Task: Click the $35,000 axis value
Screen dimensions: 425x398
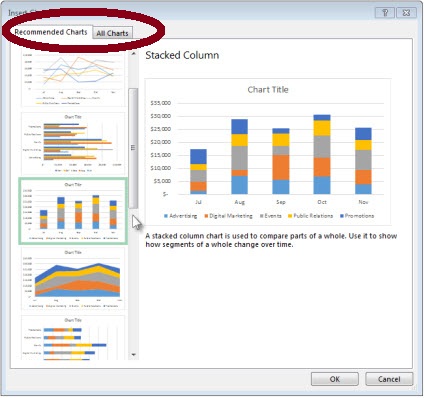Action: pos(161,103)
